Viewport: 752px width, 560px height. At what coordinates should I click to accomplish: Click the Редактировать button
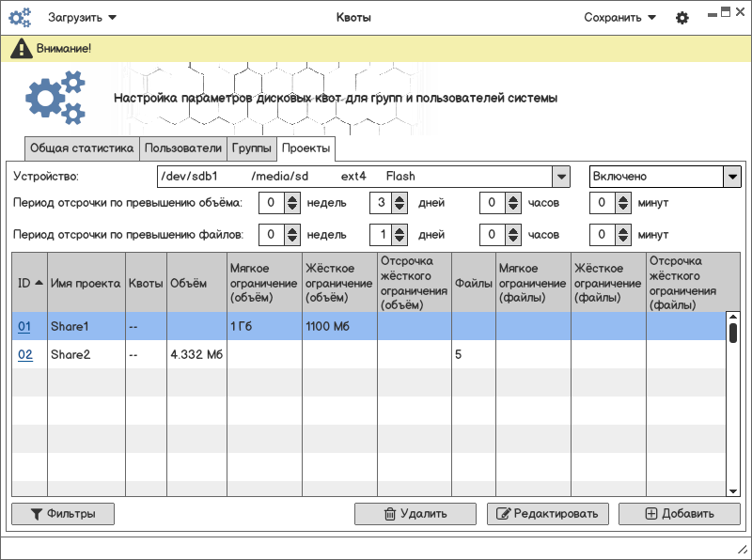pos(548,514)
